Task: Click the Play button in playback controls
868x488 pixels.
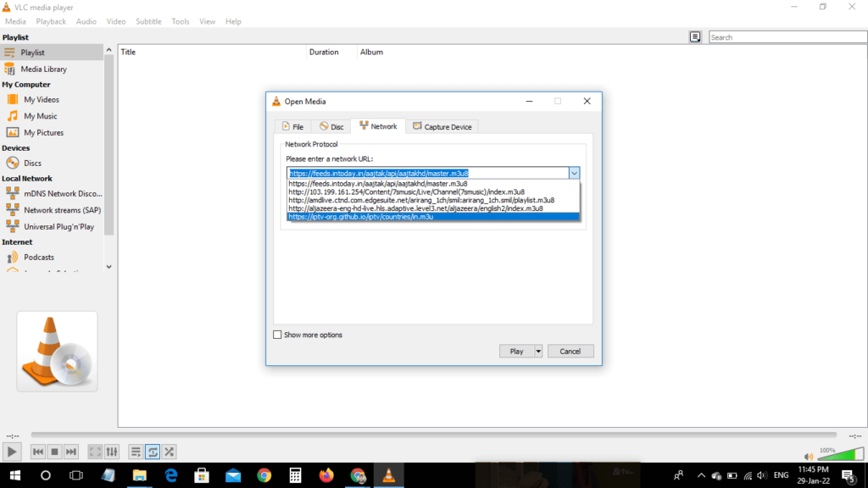Action: 12,452
